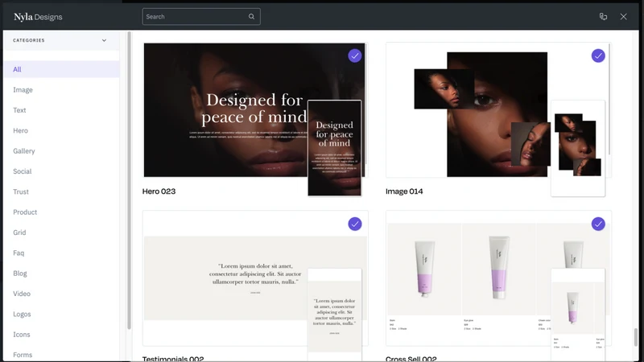644x362 pixels.
Task: Click the Hero 023 title
Action: (x=159, y=191)
